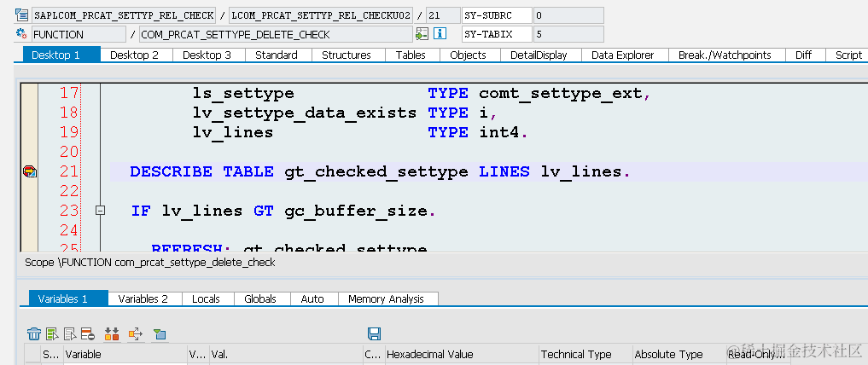
Task: Click the breakpoint icon at line 21
Action: tap(29, 172)
